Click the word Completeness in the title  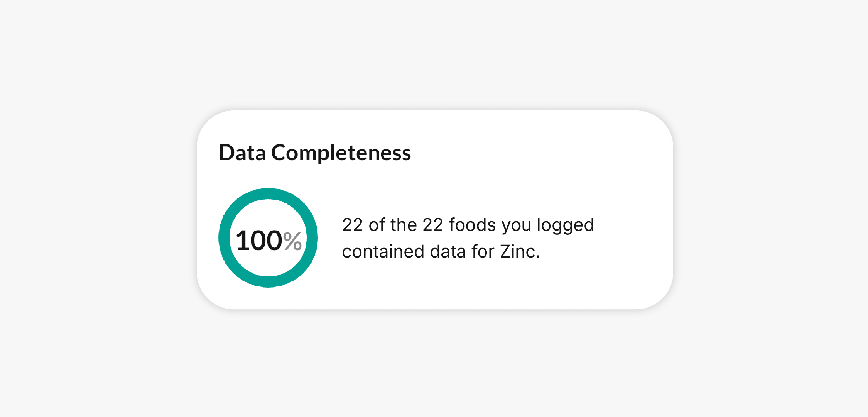tap(341, 153)
